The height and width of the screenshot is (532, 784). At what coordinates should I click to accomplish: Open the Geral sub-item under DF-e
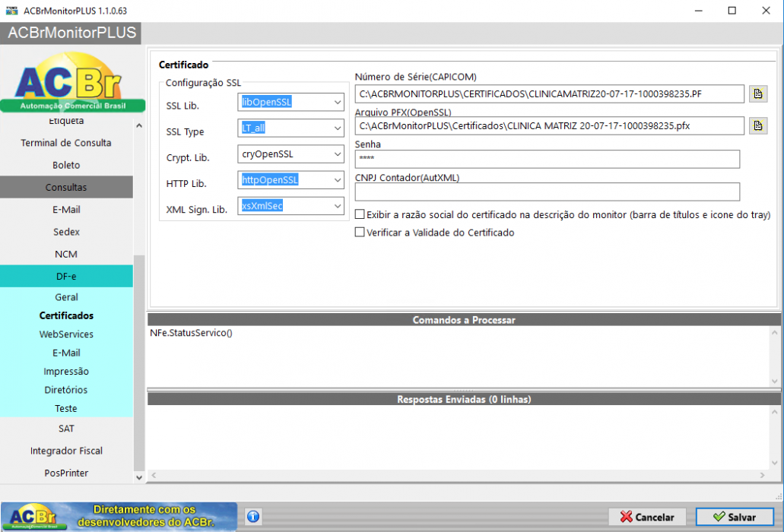(x=66, y=297)
